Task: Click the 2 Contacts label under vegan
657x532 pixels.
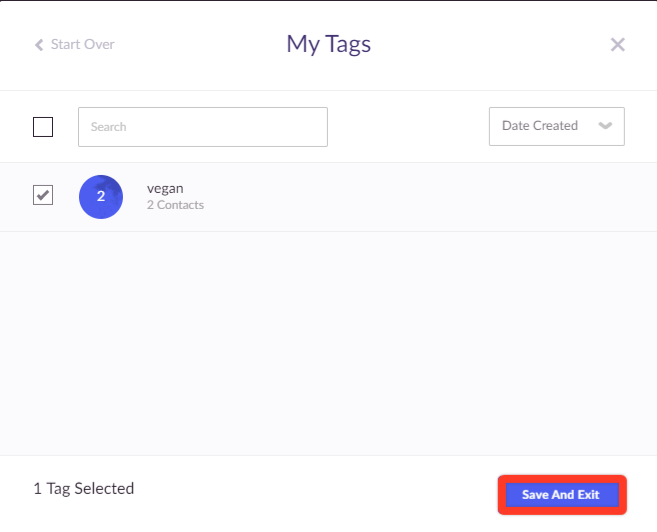Action: point(175,205)
